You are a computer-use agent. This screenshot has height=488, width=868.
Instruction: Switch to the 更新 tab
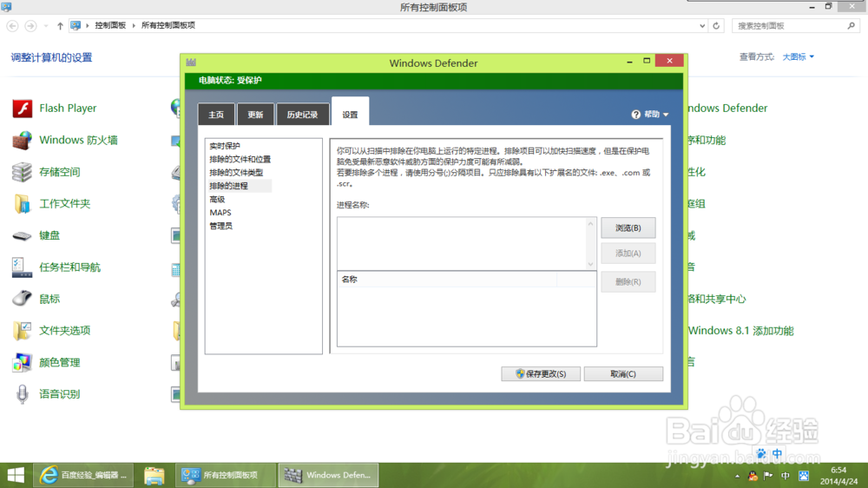pos(255,115)
